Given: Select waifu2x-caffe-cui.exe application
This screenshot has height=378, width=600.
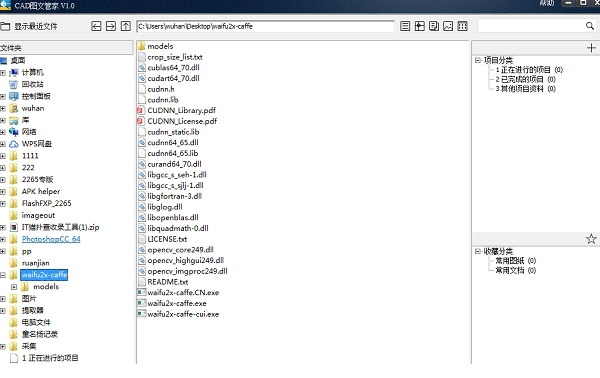Looking at the screenshot, I should point(183,314).
